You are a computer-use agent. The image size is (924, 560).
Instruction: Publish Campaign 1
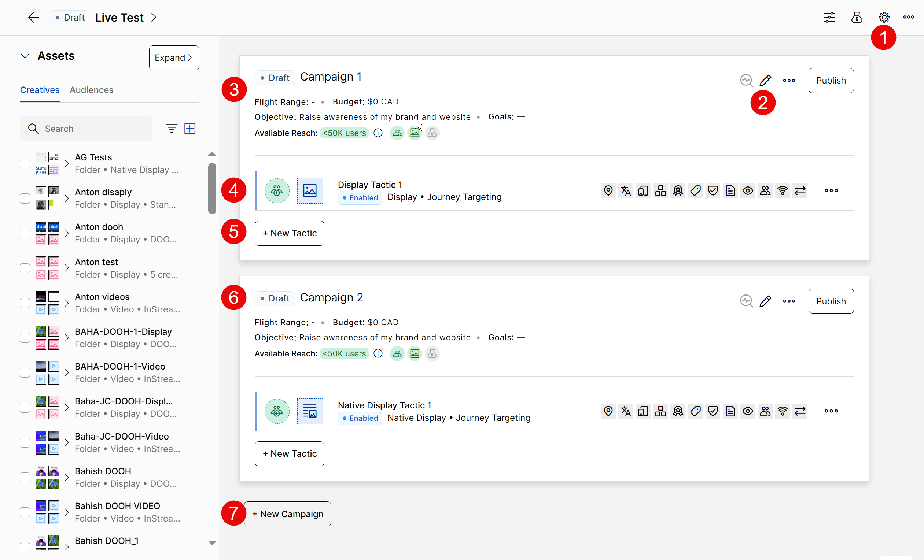coord(830,81)
